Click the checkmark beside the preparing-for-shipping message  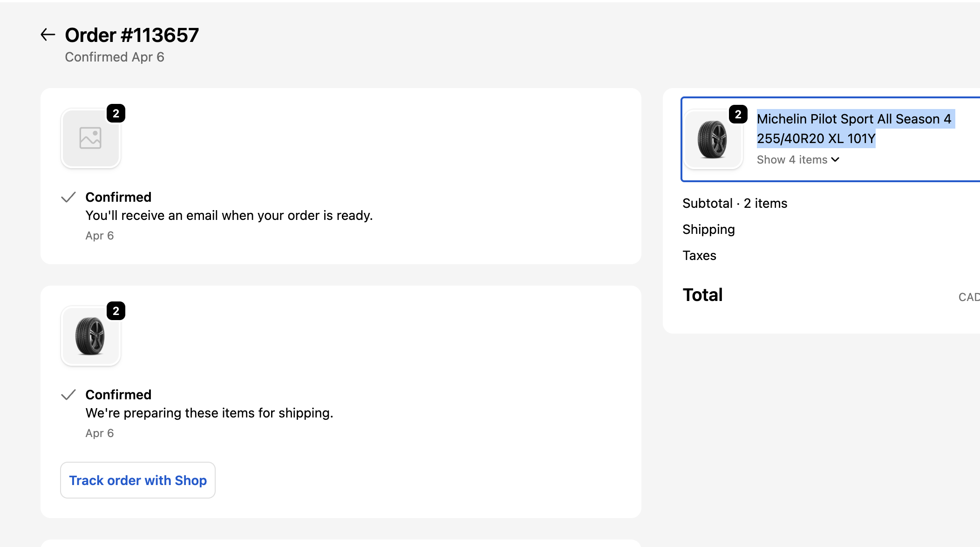(68, 395)
